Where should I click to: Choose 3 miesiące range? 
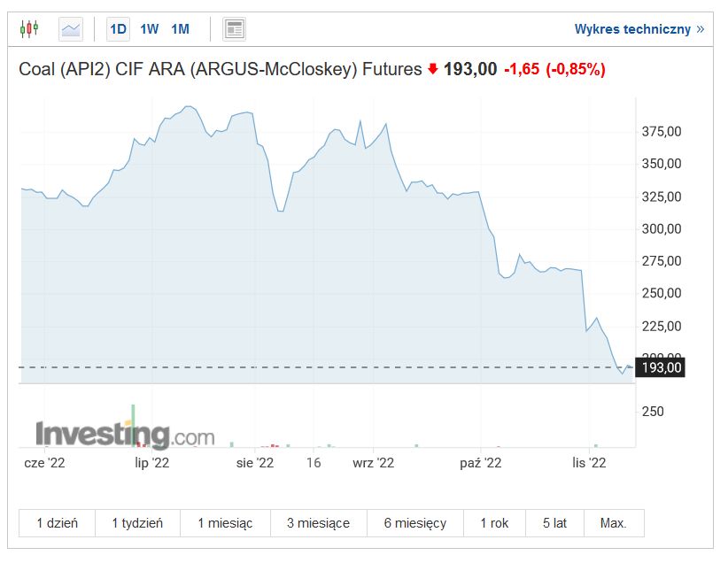point(318,523)
